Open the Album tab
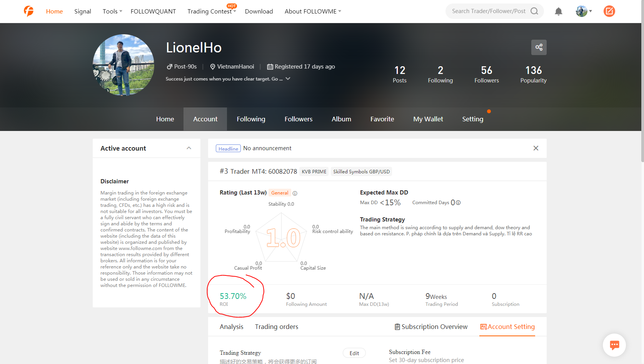Viewport: 644px width, 364px height. pyautogui.click(x=341, y=119)
